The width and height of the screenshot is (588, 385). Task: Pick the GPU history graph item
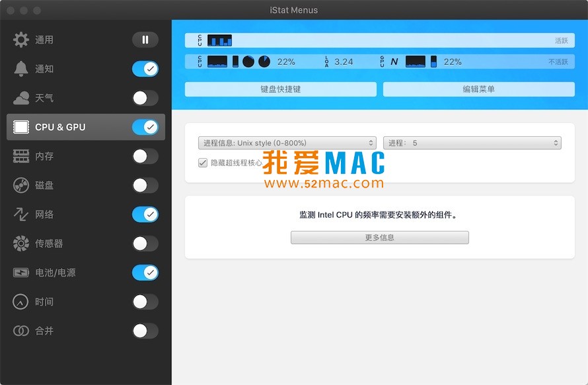416,62
